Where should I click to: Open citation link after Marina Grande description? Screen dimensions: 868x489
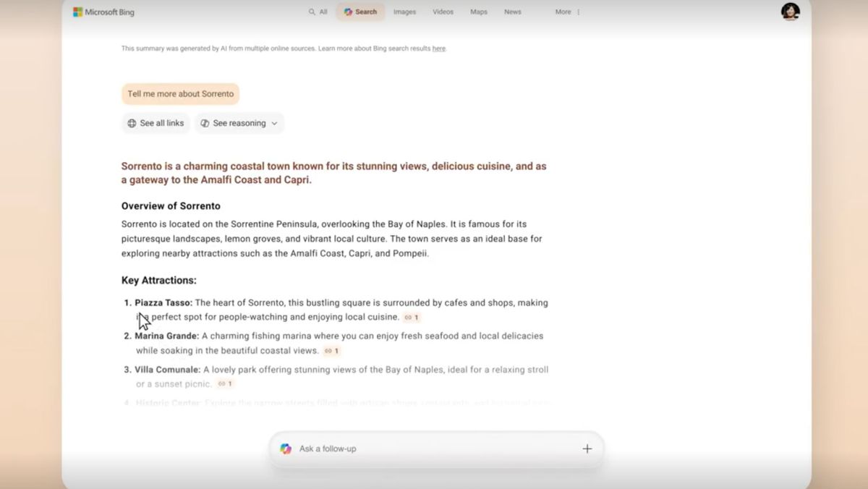pyautogui.click(x=331, y=351)
